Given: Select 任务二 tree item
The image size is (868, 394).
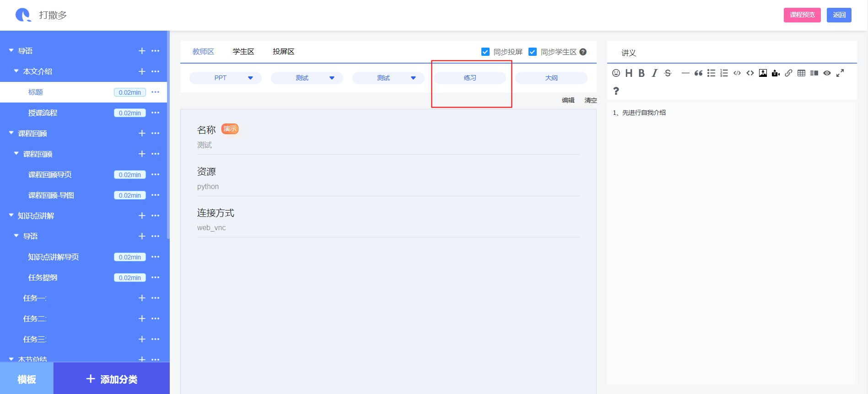Looking at the screenshot, I should click(x=35, y=318).
